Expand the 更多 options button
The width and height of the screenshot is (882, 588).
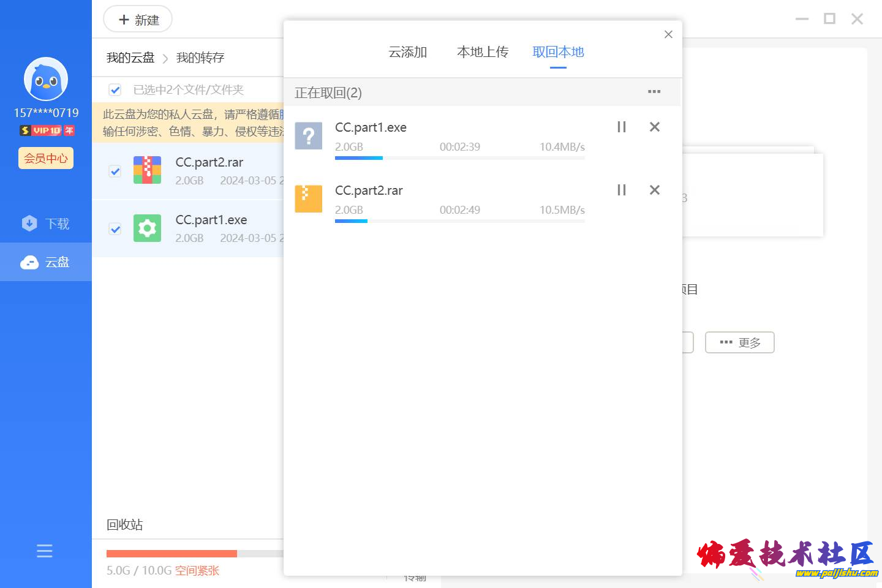(739, 342)
